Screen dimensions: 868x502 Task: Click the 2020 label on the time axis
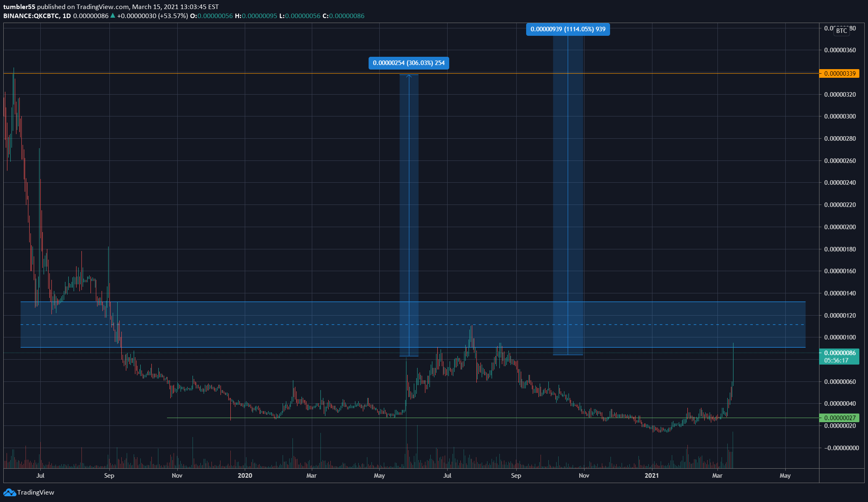click(x=245, y=476)
